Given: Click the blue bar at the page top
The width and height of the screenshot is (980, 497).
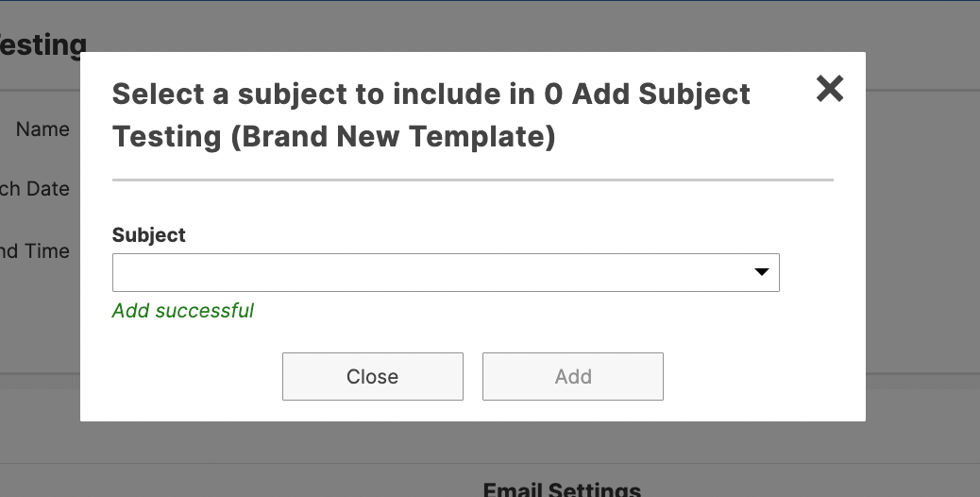Looking at the screenshot, I should (x=490, y=1).
